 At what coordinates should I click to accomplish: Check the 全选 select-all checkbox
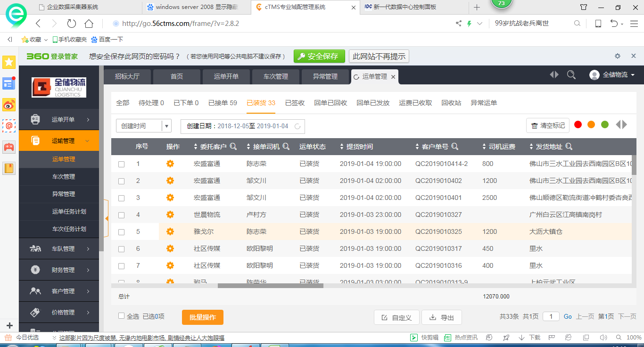click(121, 316)
